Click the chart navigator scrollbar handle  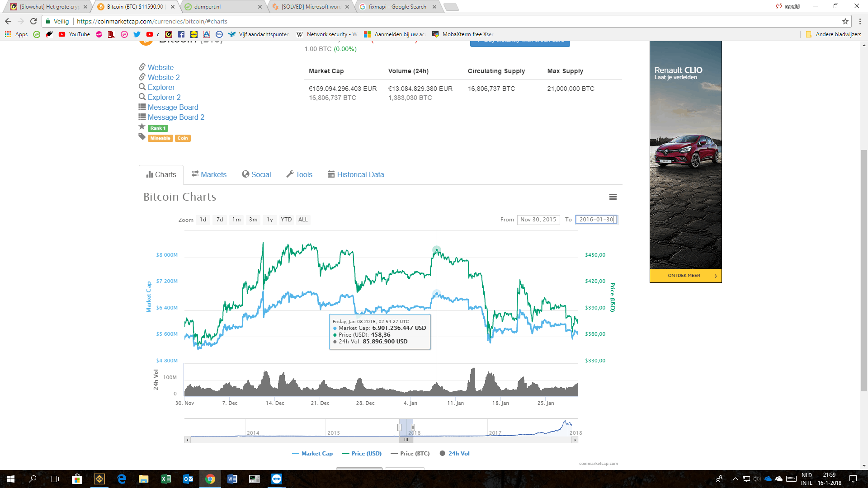click(x=406, y=440)
